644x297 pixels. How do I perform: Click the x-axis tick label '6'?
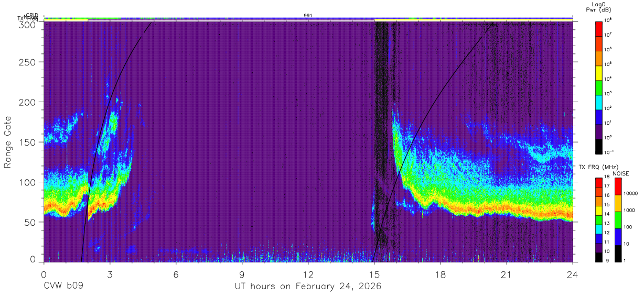pyautogui.click(x=176, y=274)
